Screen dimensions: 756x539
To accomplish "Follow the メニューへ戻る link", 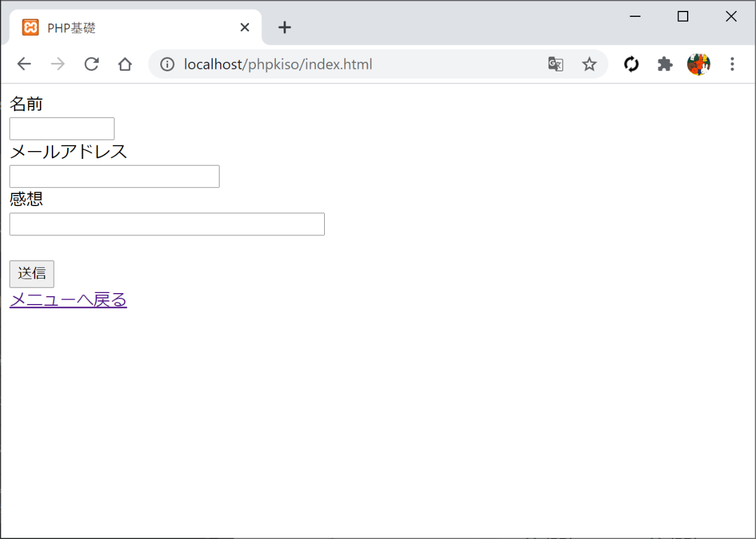I will tap(68, 300).
